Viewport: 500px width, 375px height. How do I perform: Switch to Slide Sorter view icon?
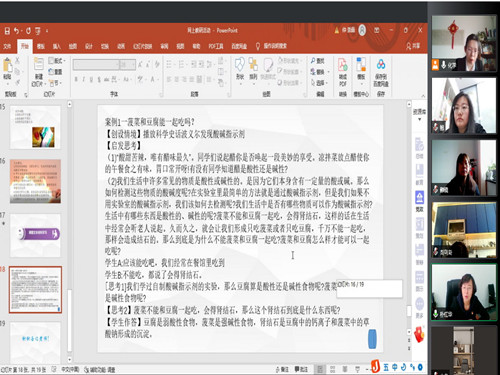tap(333, 369)
